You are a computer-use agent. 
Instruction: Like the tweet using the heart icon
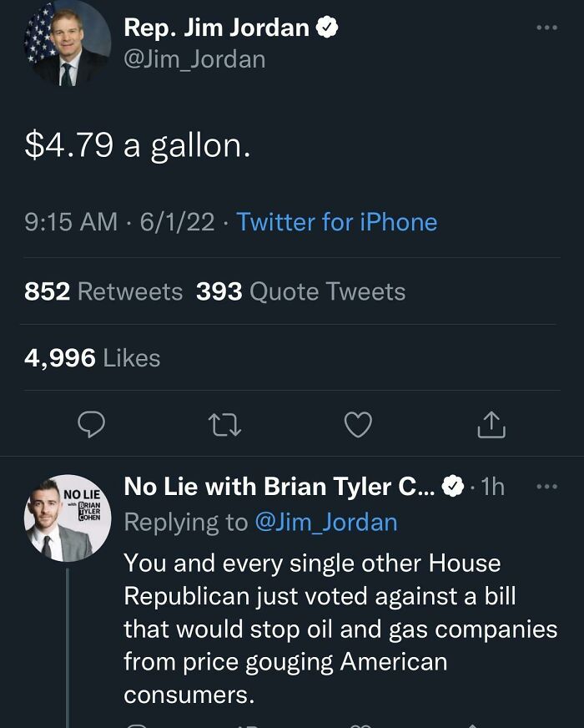(357, 425)
